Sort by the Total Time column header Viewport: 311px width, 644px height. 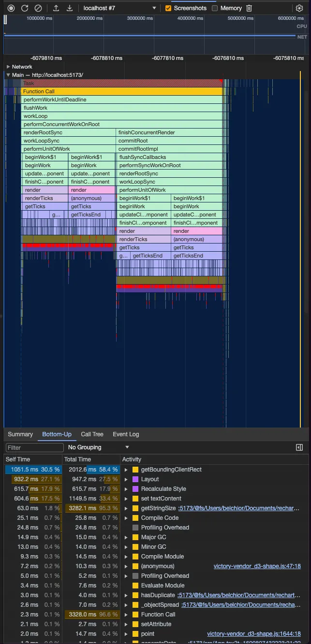91,459
